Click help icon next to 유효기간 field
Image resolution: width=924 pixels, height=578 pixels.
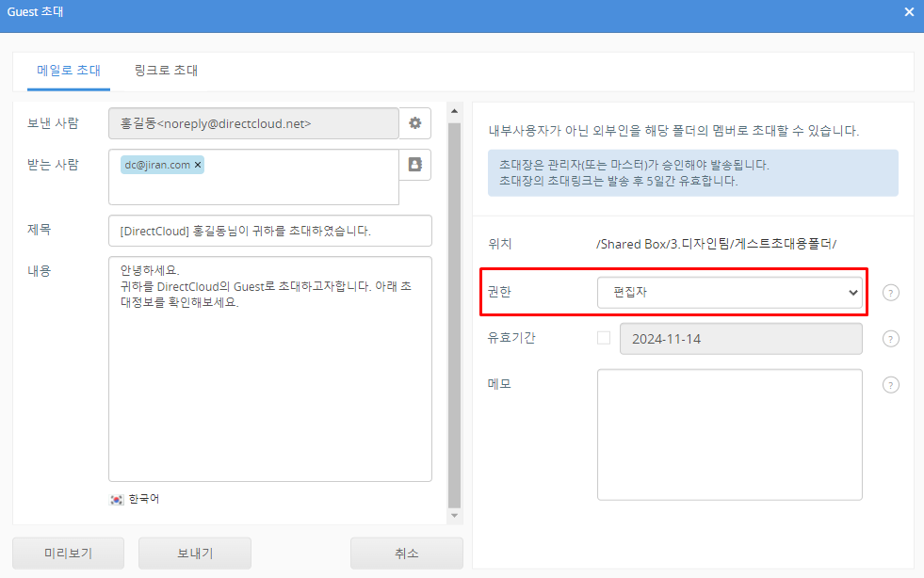click(x=891, y=339)
